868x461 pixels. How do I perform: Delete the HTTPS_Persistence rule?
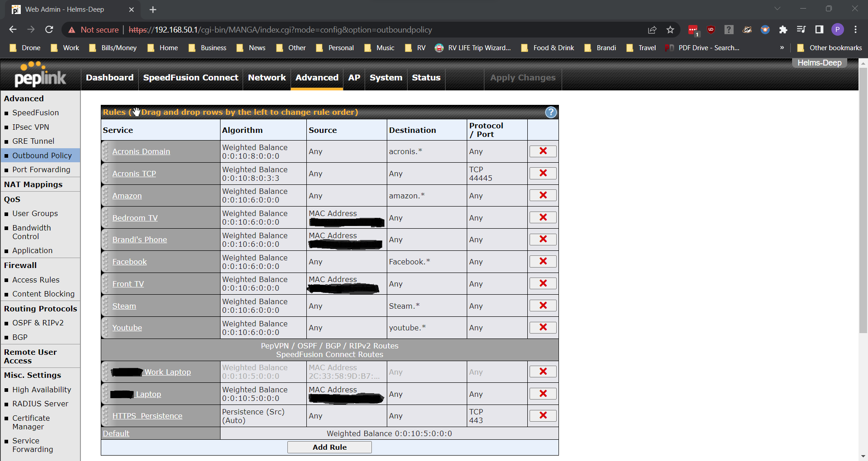click(x=543, y=416)
